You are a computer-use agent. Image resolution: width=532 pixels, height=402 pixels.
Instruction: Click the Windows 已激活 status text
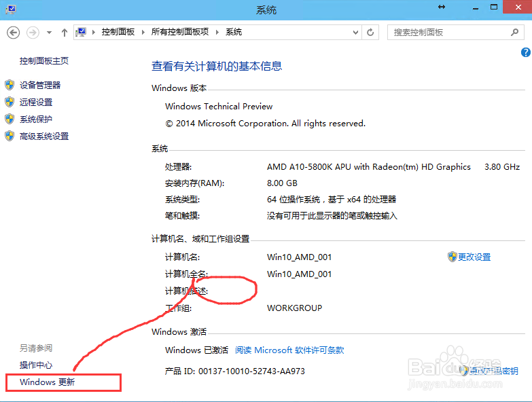click(x=197, y=350)
